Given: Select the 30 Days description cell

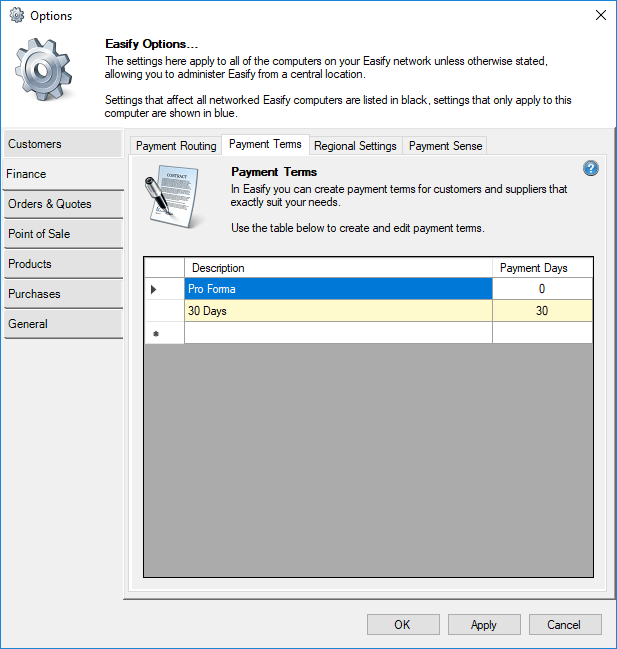Looking at the screenshot, I should tap(338, 311).
